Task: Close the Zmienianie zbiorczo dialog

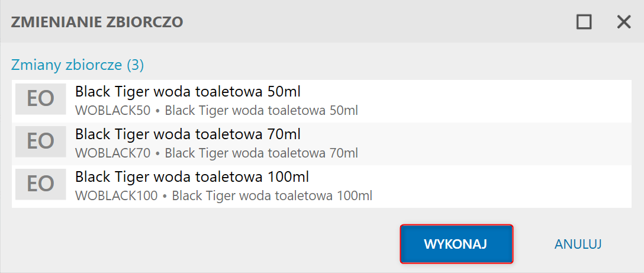Action: click(624, 22)
